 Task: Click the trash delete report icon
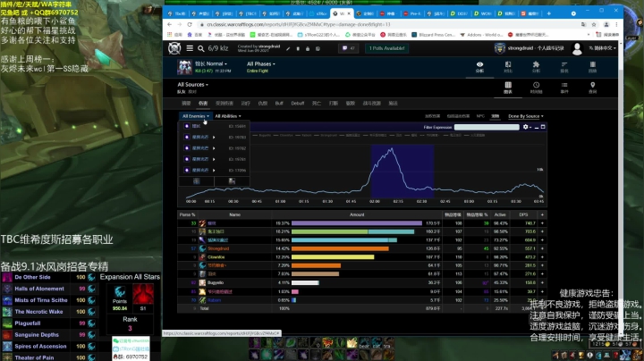[298, 48]
